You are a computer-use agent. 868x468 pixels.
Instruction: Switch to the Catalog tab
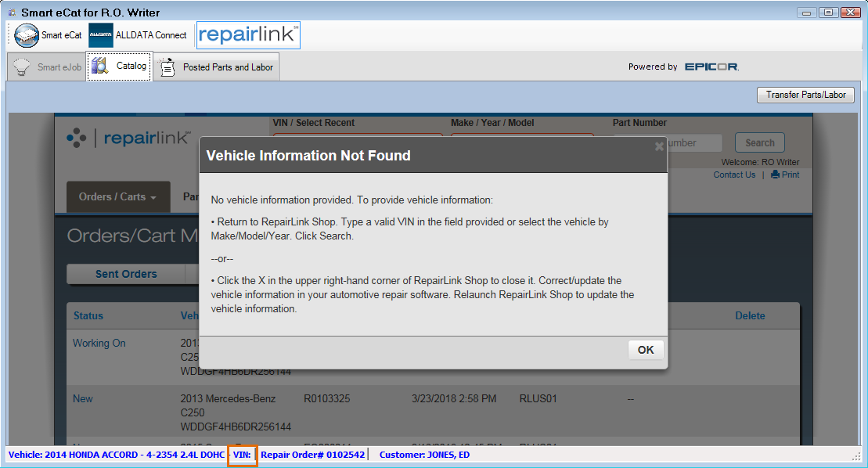(118, 67)
